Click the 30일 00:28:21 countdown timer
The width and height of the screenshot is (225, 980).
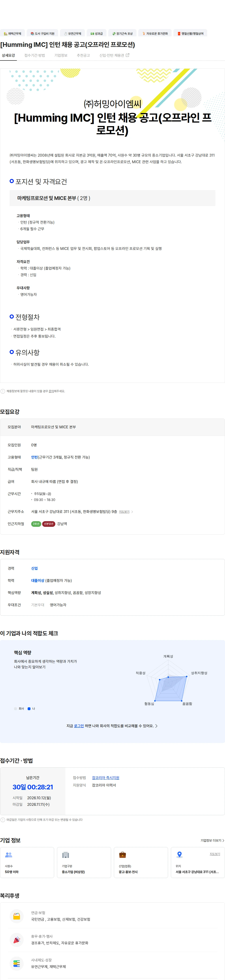pyautogui.click(x=33, y=787)
